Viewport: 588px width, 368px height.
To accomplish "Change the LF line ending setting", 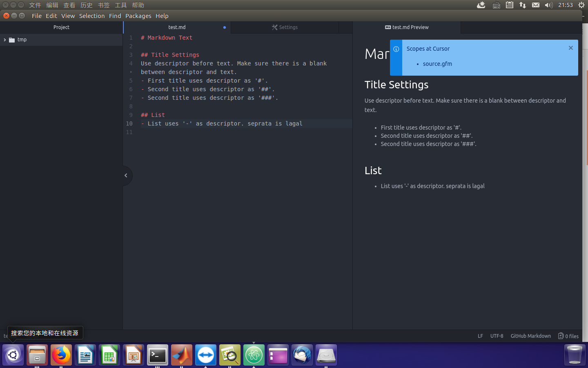I will (x=480, y=336).
